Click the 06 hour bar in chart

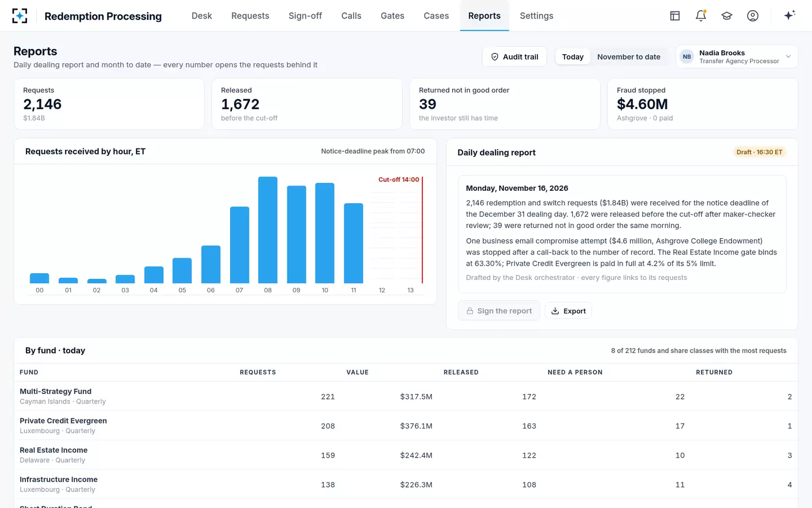pyautogui.click(x=211, y=264)
